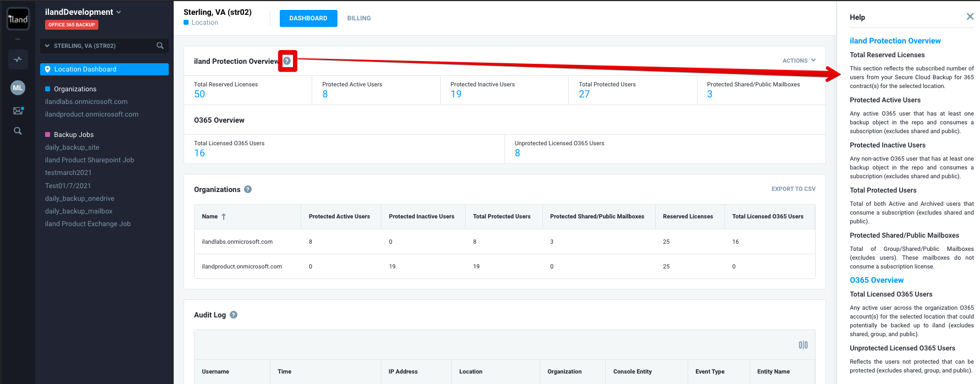Switch to the DASHBOARD tab
980x384 pixels.
coord(308,18)
